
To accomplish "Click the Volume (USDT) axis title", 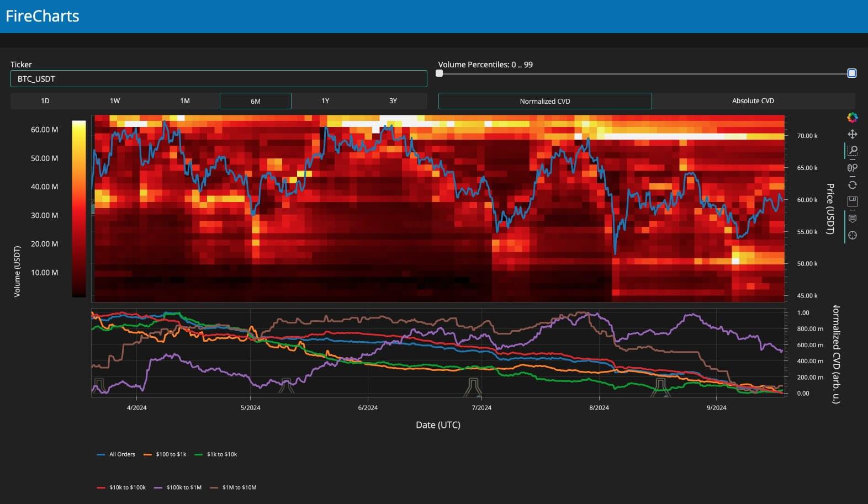I will tap(17, 272).
